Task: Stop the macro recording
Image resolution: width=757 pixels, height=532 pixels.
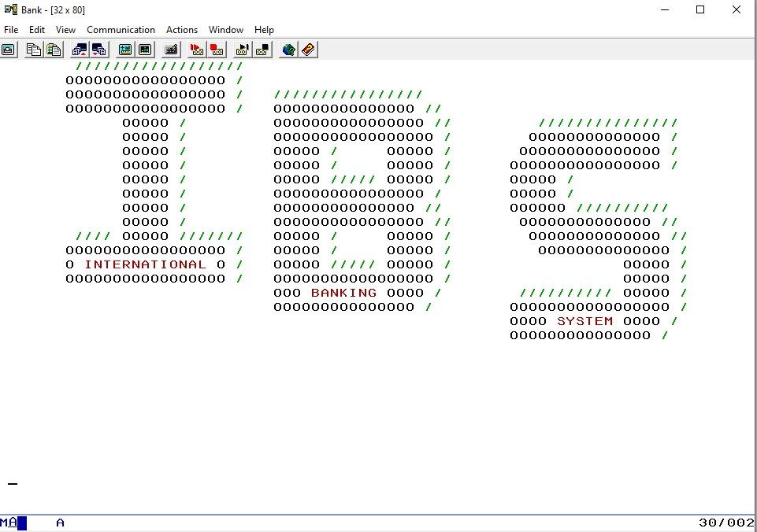Action: [x=217, y=50]
